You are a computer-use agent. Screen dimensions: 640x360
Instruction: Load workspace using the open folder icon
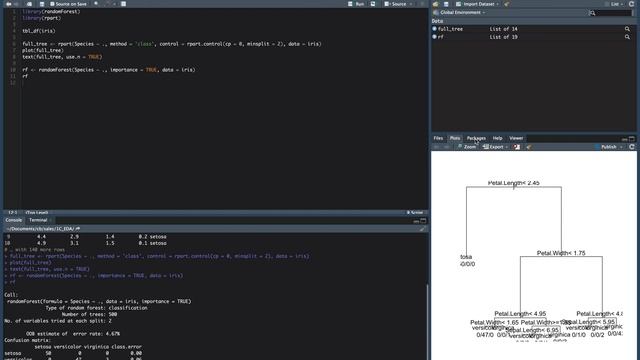(x=436, y=4)
